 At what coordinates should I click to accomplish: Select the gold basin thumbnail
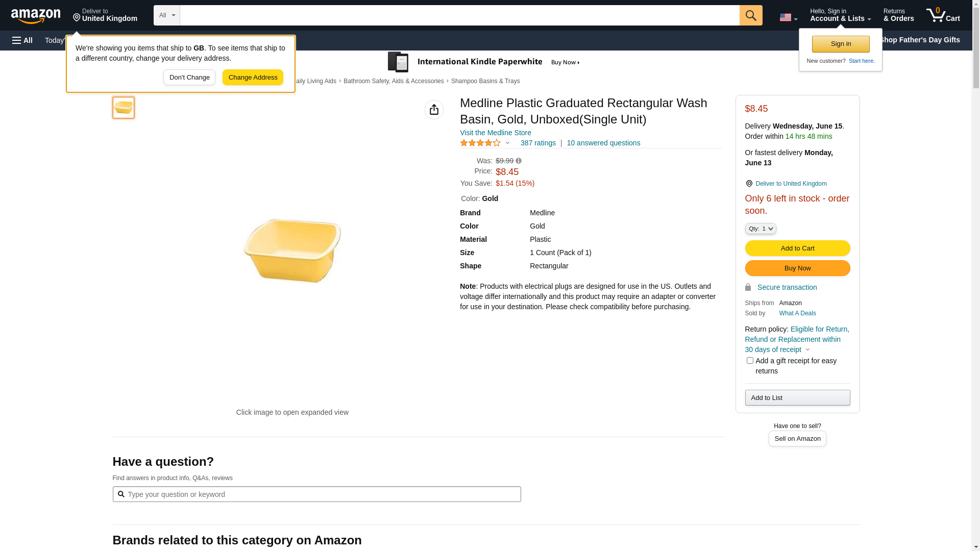point(124,108)
